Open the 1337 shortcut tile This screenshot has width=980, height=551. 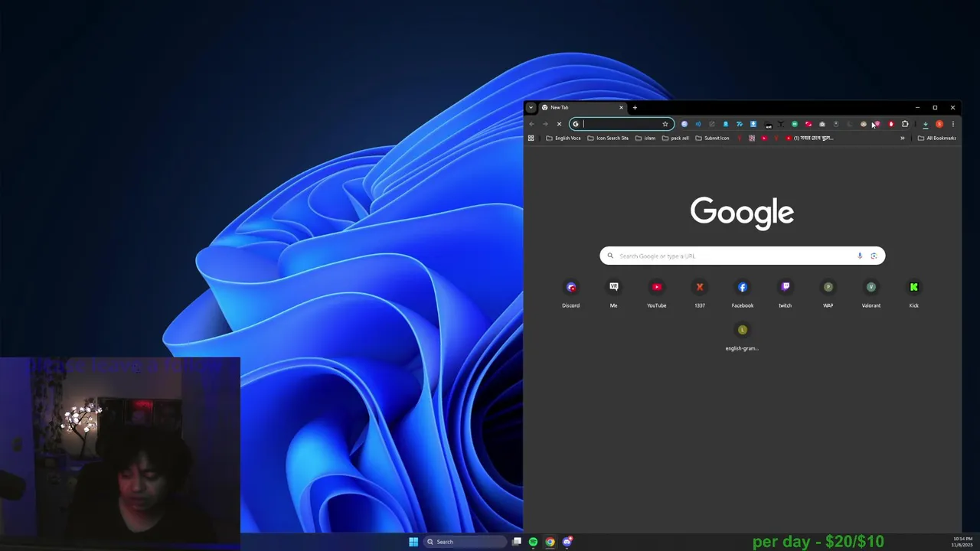(x=699, y=294)
